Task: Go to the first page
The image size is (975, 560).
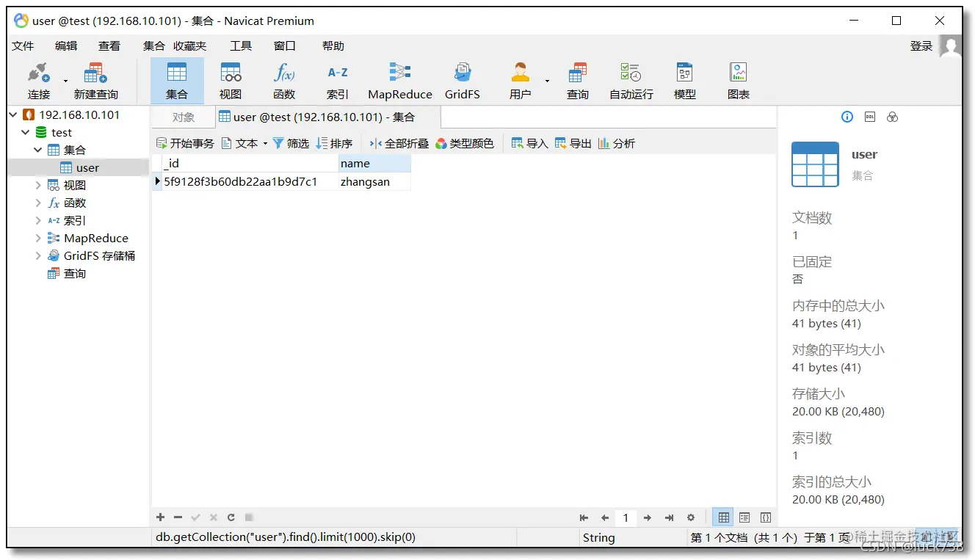Action: click(x=584, y=517)
